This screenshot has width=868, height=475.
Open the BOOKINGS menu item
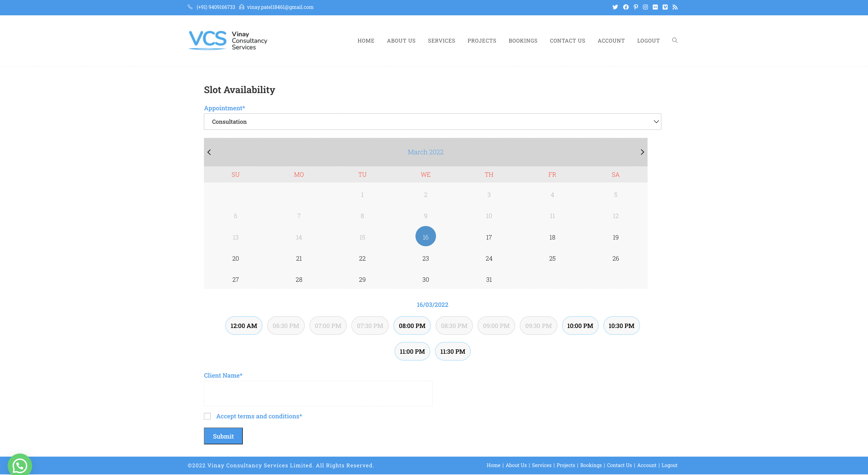(x=523, y=40)
